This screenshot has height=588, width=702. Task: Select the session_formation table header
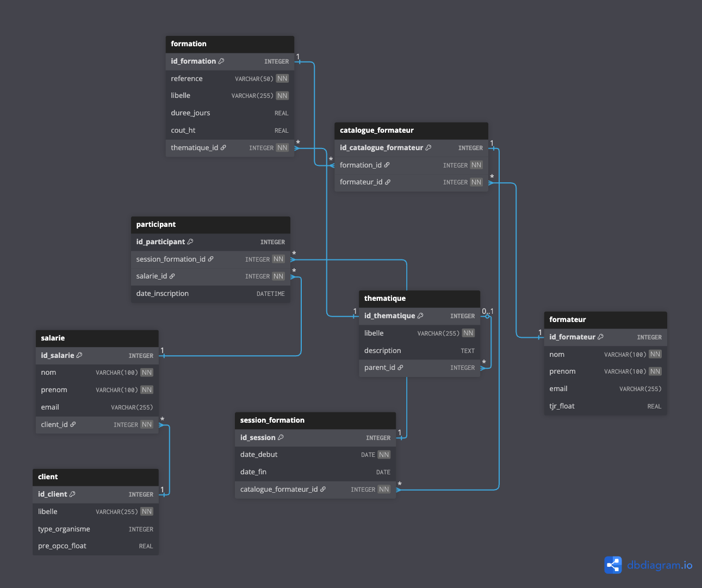(315, 420)
